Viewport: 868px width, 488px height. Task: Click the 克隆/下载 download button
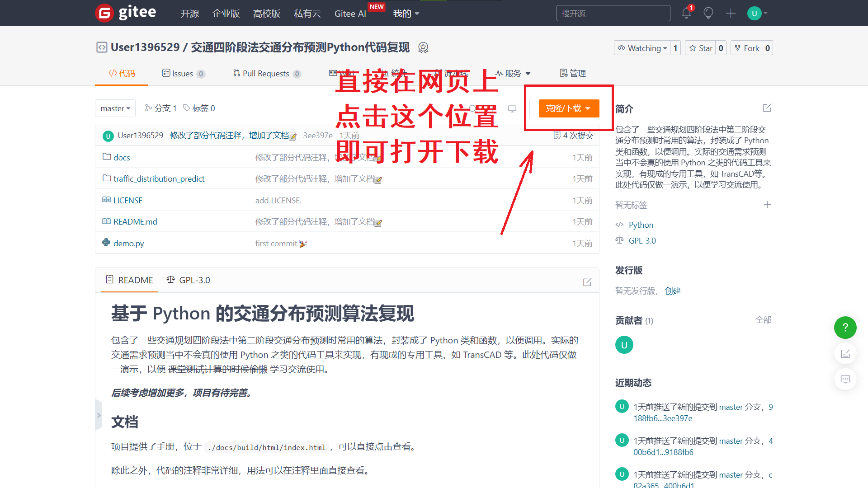tap(567, 108)
